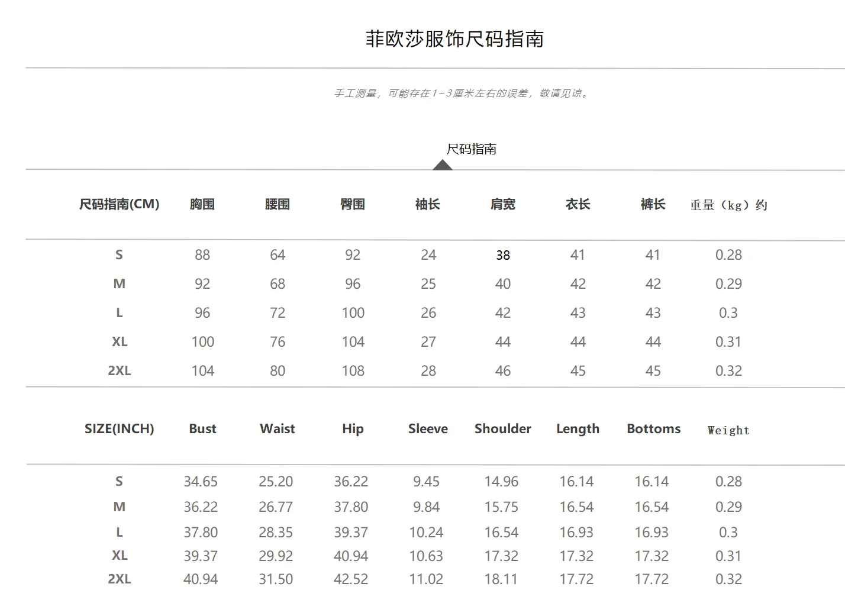
Task: Click the 肩宽 value 46 for size 2XL
Action: click(x=503, y=371)
